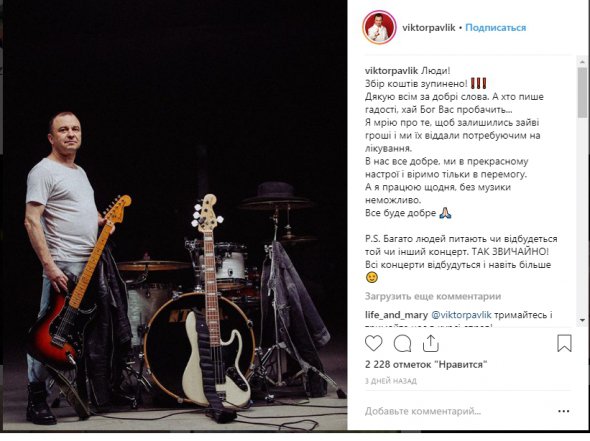Follow via the Подписаться link
The width and height of the screenshot is (590, 441).
pos(496,27)
